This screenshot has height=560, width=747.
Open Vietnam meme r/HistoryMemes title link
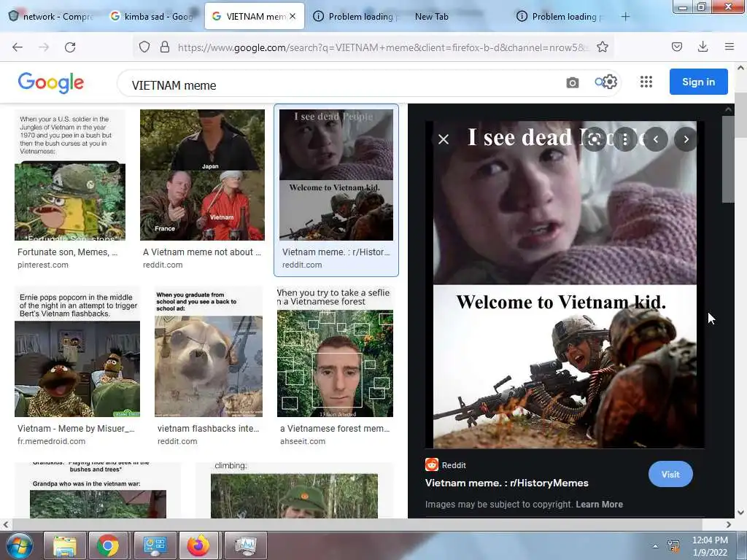click(x=506, y=483)
